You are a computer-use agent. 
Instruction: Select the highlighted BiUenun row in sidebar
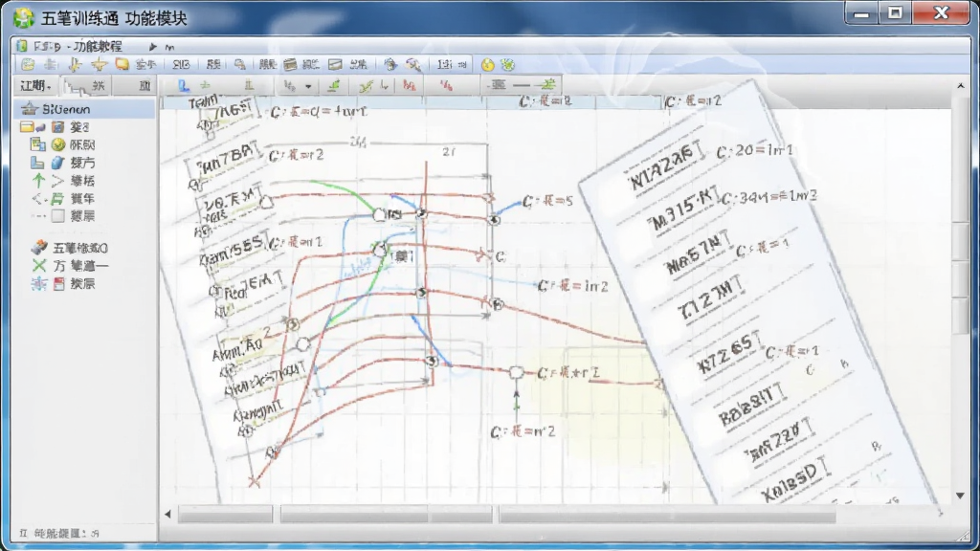click(84, 109)
